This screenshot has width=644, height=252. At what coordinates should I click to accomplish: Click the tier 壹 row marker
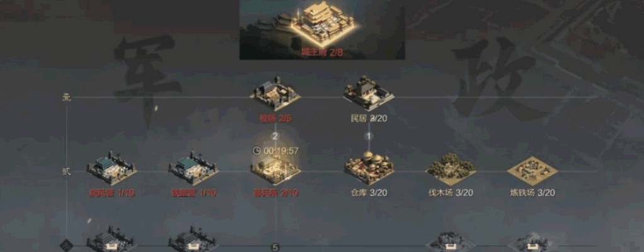pos(67,98)
